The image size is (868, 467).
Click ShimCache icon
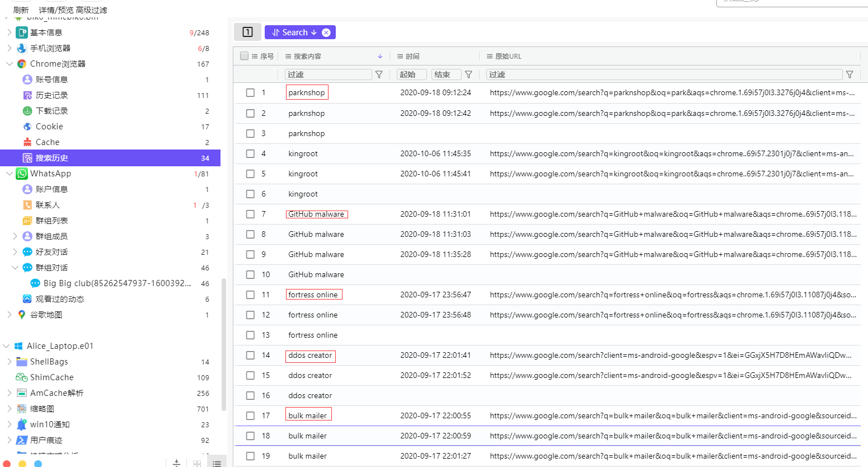point(22,377)
